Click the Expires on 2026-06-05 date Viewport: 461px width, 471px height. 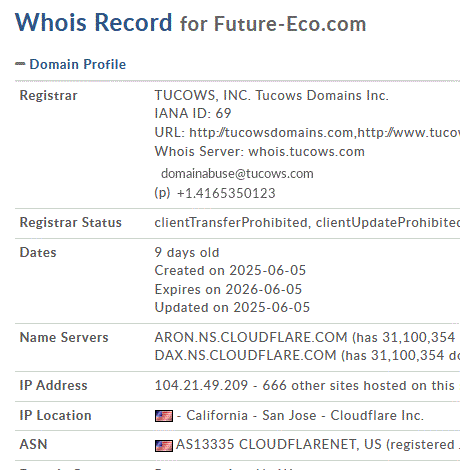coord(228,289)
